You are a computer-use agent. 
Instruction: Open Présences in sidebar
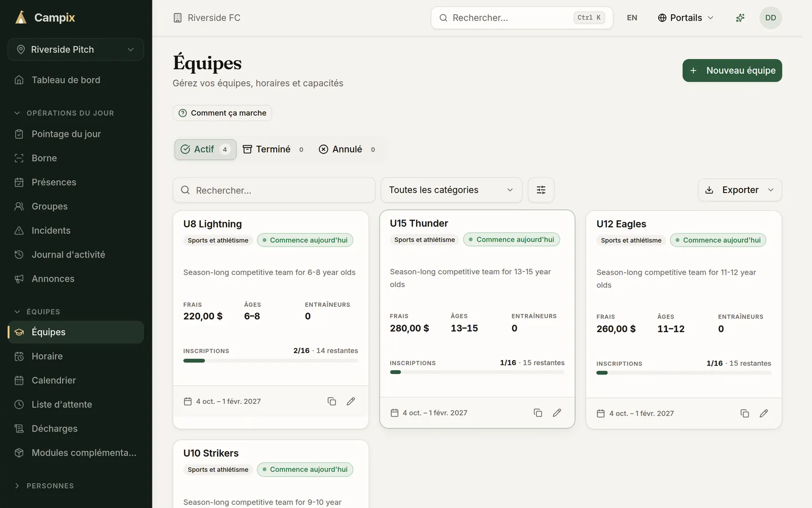click(x=76, y=182)
